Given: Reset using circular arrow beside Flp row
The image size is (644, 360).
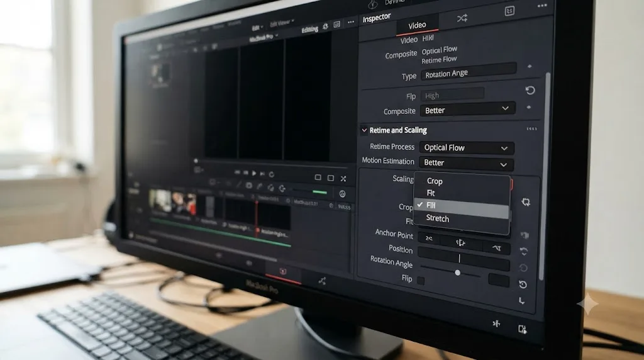Looking at the screenshot, I should click(x=530, y=90).
